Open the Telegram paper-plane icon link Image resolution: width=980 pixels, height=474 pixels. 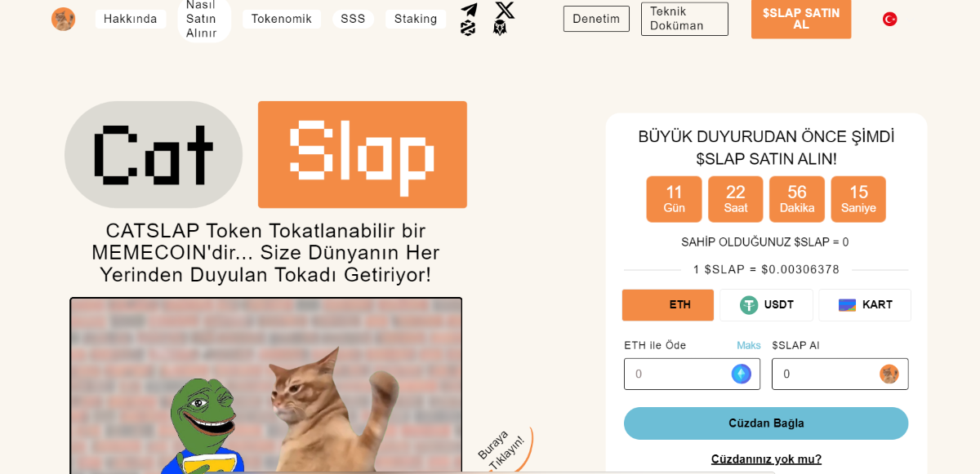tap(469, 11)
